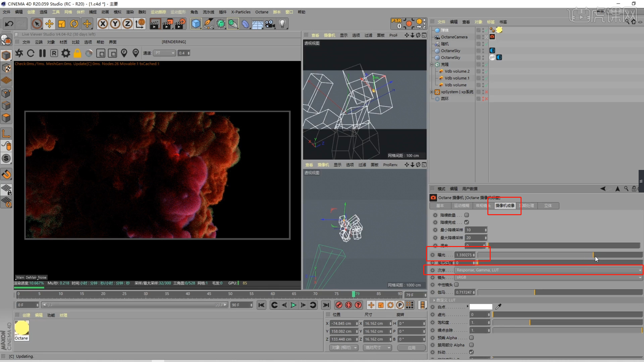Expand the 自定义 LUT section

[x=435, y=300]
